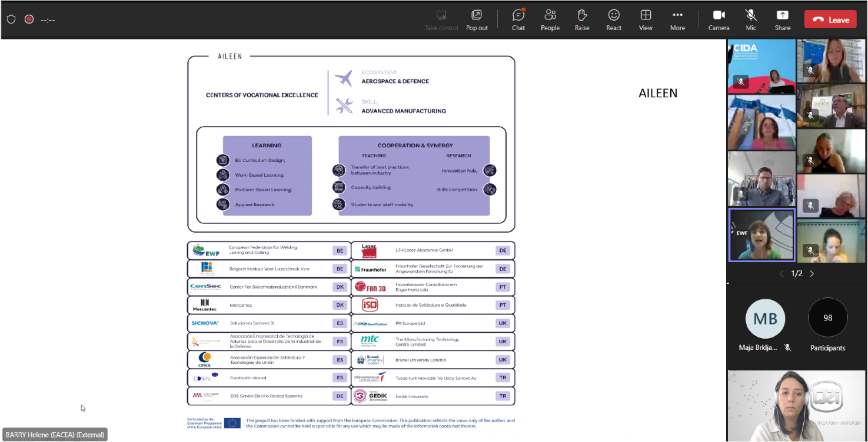Go to next participant page arrow
Viewport: 868px width, 442px height.
[811, 273]
